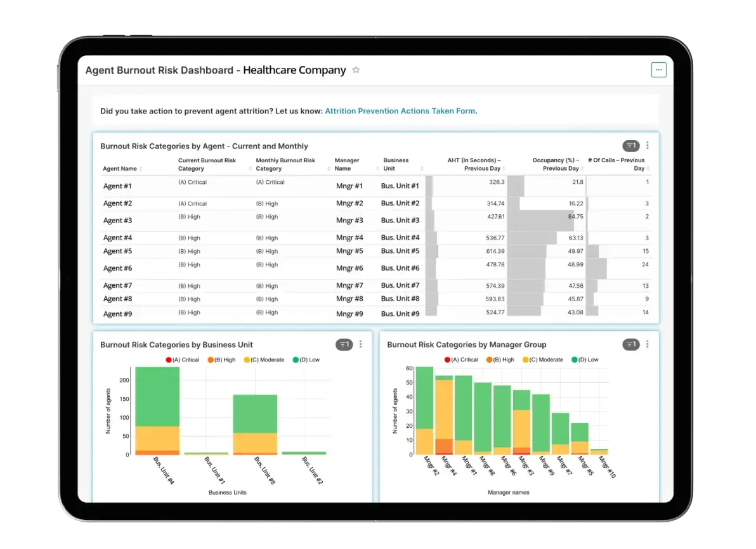Image resolution: width=756 pixels, height=549 pixels.
Task: Click Mngr #10 axis label
Action: 607,467
